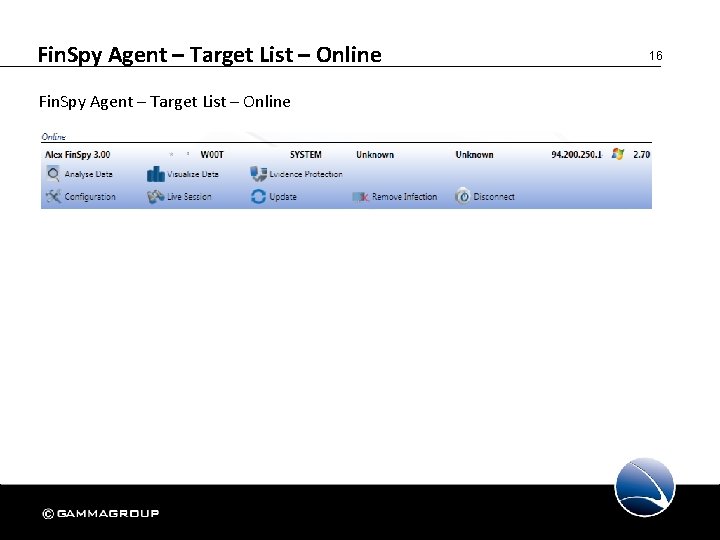Click the Configuration tools icon
This screenshot has width=720, height=540.
pyautogui.click(x=53, y=197)
